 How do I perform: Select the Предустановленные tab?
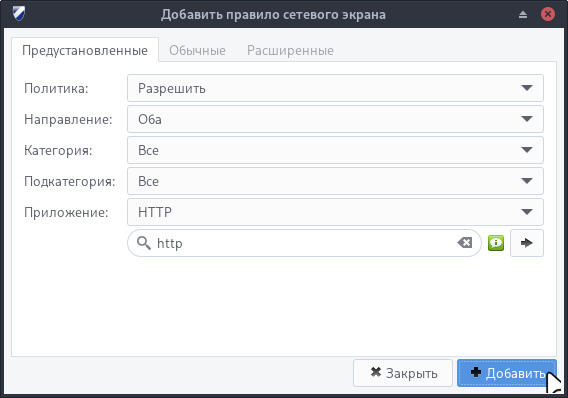click(x=85, y=50)
